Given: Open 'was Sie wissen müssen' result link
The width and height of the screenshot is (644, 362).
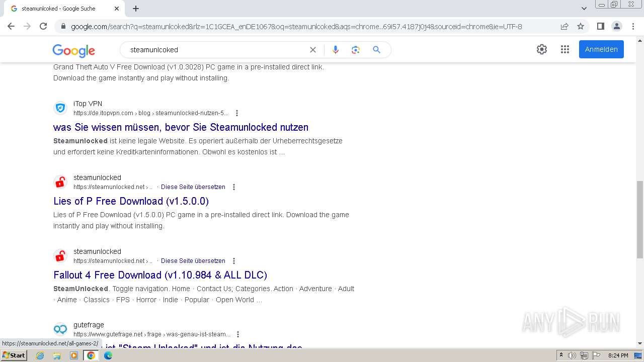Looking at the screenshot, I should tap(181, 127).
